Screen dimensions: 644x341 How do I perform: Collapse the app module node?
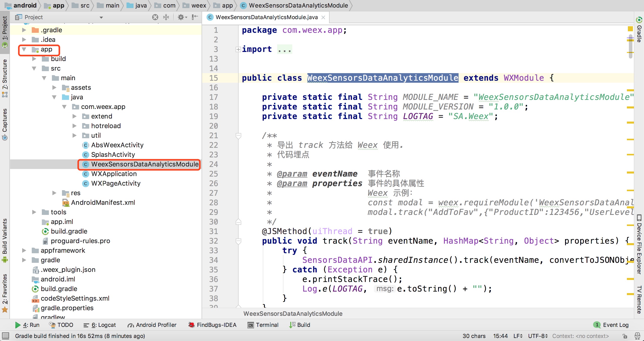tap(24, 49)
